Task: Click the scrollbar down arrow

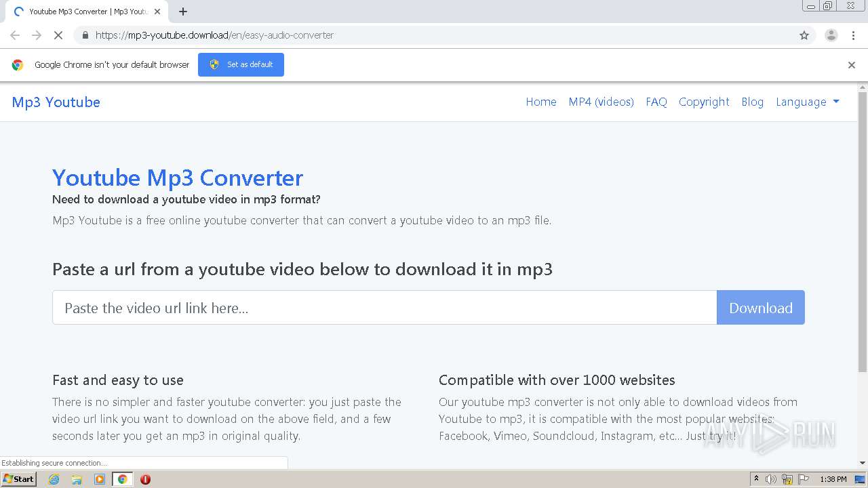Action: 863,463
